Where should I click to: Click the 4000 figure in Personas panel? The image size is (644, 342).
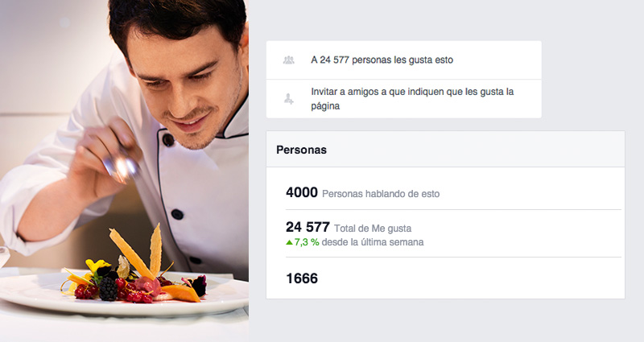tap(302, 192)
